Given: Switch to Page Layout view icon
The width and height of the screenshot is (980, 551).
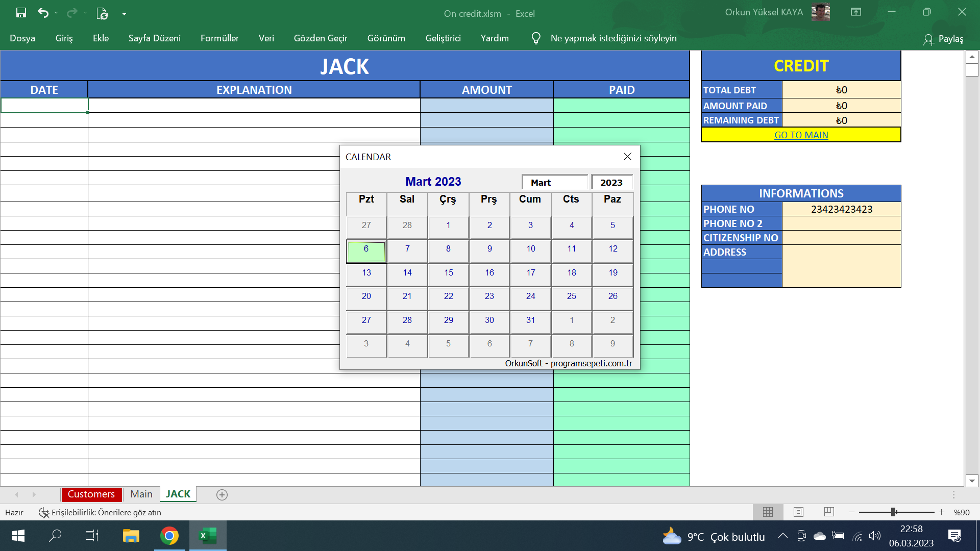Looking at the screenshot, I should [x=798, y=512].
